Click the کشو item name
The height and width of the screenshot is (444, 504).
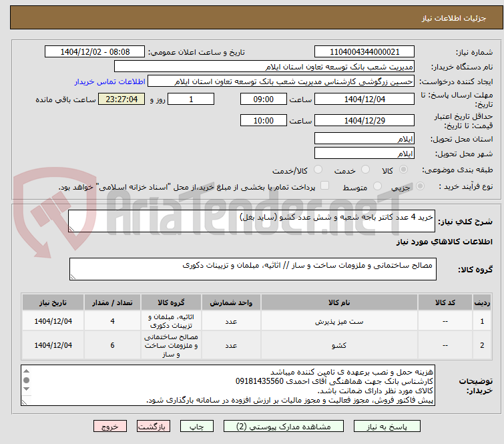tap(339, 346)
